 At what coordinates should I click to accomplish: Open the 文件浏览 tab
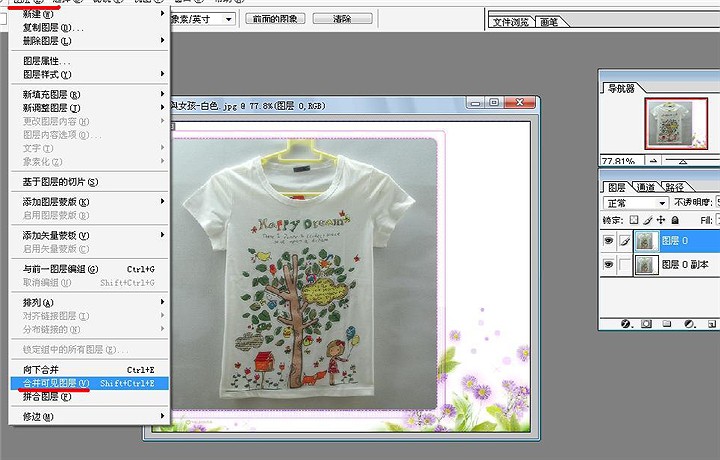pos(511,22)
